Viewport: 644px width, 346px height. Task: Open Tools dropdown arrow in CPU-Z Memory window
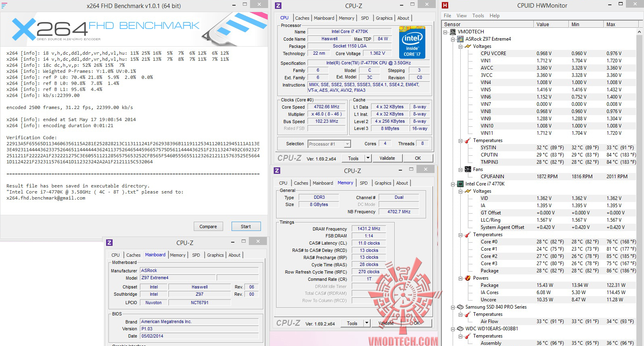(366, 323)
